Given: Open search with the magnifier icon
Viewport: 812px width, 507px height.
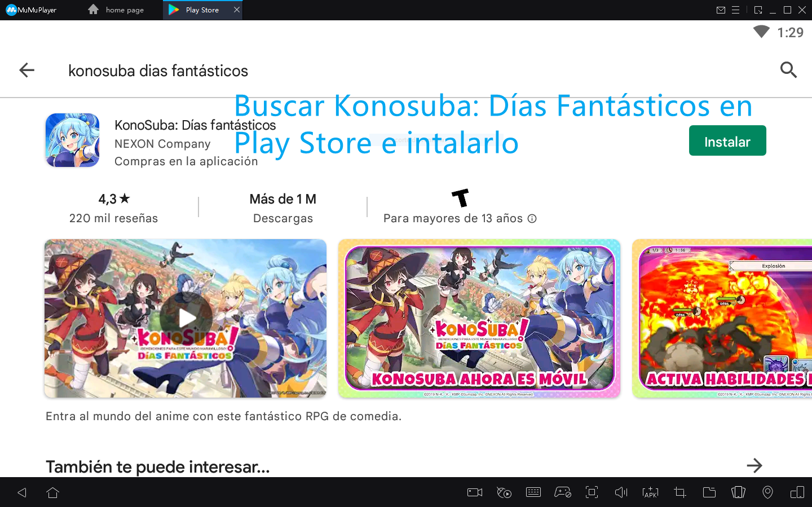Looking at the screenshot, I should pyautogui.click(x=788, y=70).
